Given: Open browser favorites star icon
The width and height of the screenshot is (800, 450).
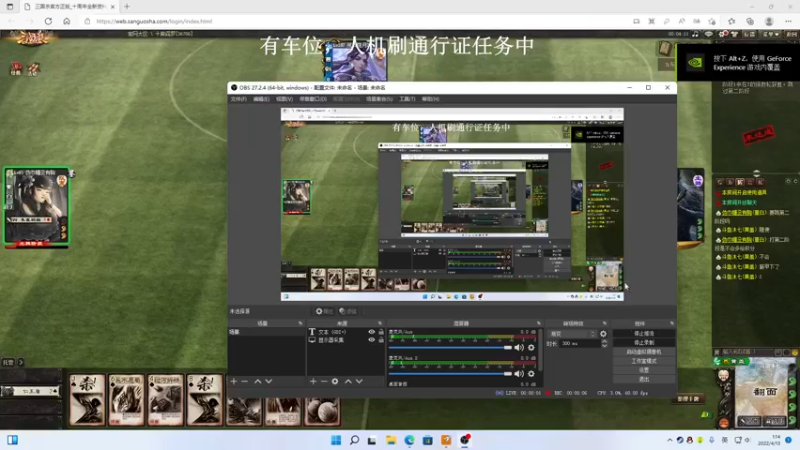Looking at the screenshot, I should (x=732, y=21).
